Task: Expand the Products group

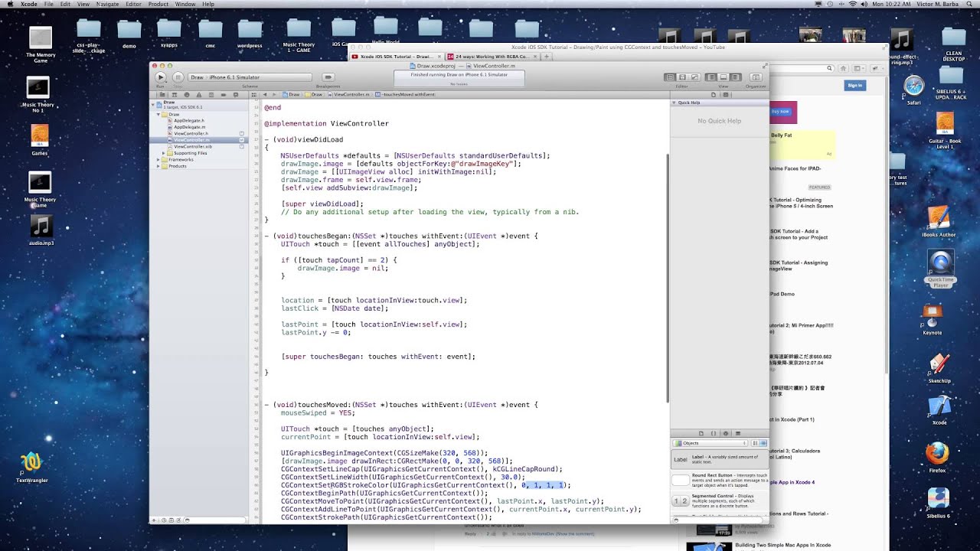Action: pos(158,166)
